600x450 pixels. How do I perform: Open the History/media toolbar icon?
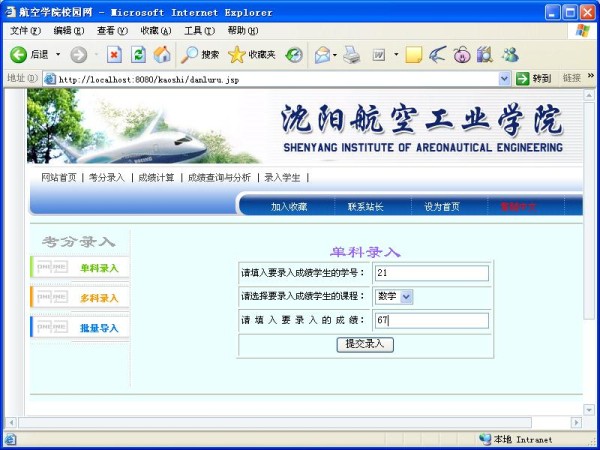pos(294,55)
